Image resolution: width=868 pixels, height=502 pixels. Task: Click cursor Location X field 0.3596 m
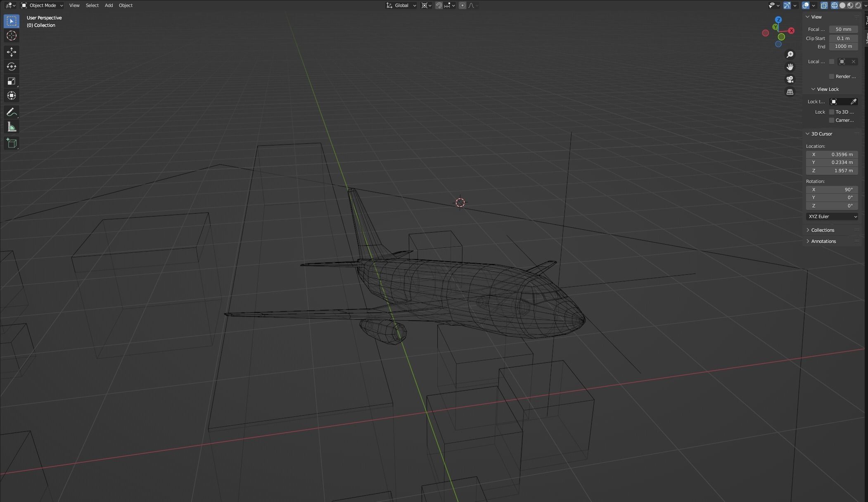click(832, 155)
